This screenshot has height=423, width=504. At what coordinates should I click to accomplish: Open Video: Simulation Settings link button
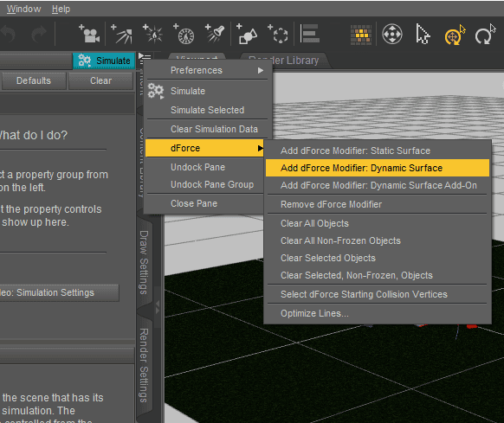[59, 292]
